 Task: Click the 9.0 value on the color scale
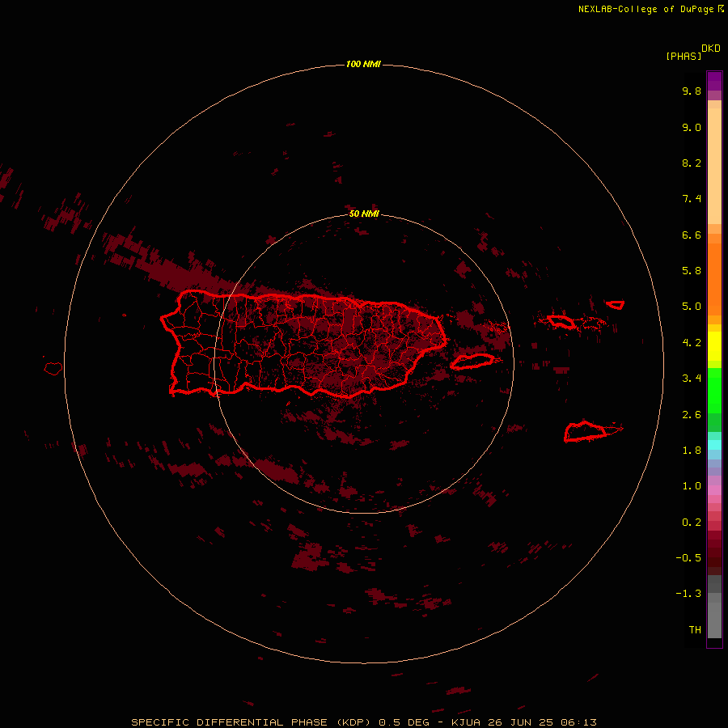(692, 127)
